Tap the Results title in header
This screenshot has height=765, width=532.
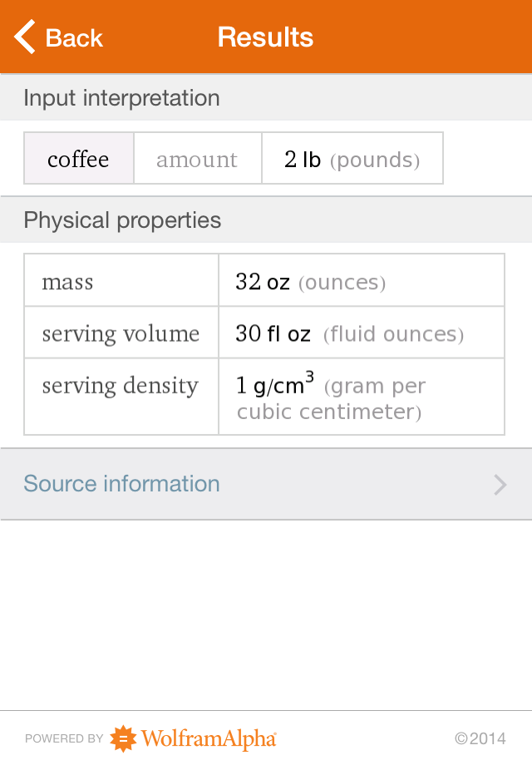(x=265, y=37)
